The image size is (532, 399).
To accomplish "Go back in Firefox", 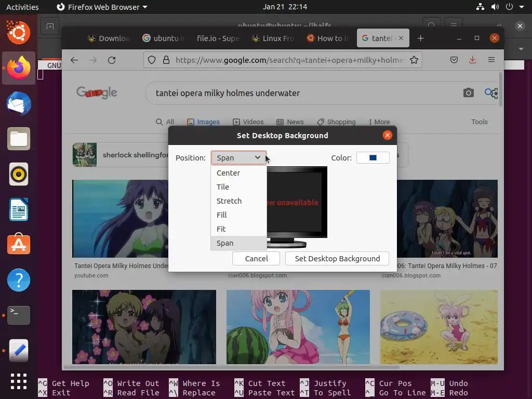I will (74, 60).
